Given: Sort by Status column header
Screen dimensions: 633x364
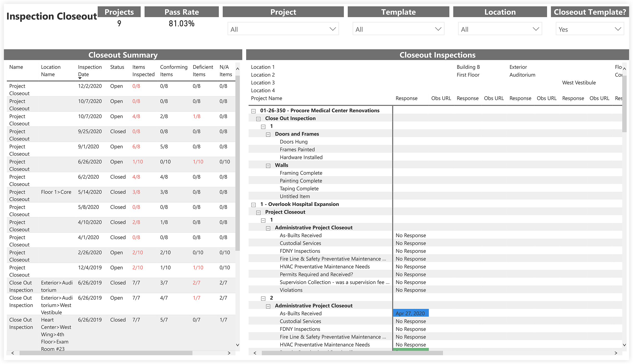Looking at the screenshot, I should (117, 67).
